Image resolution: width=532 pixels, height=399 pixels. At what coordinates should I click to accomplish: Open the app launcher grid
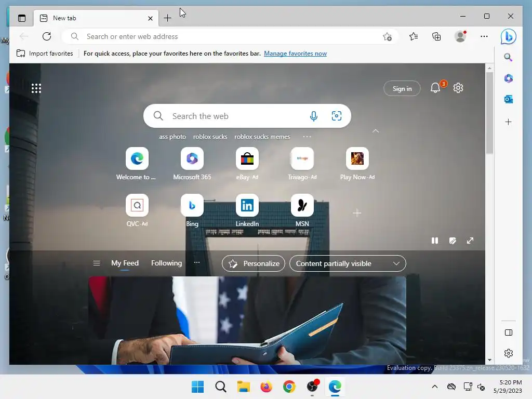(x=36, y=88)
